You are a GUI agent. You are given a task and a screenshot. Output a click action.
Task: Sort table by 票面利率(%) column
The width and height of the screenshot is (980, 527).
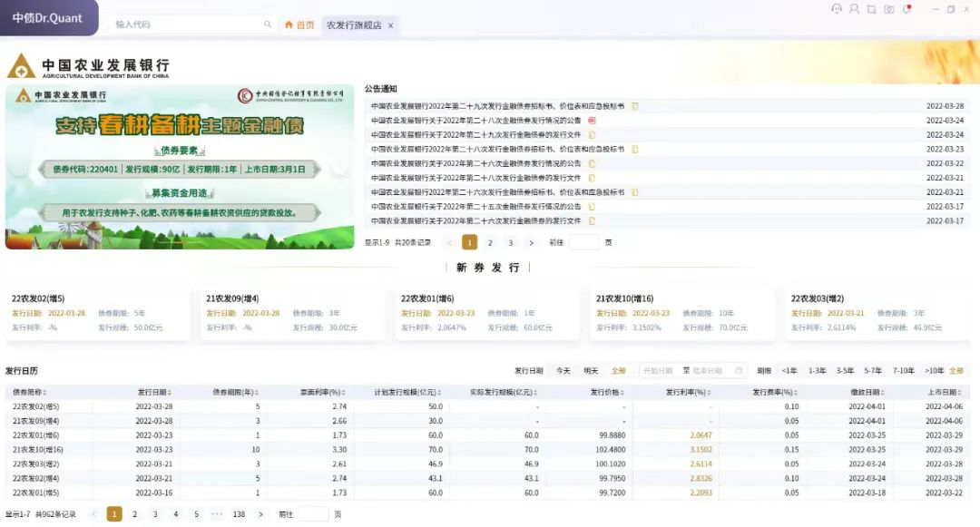(322, 393)
